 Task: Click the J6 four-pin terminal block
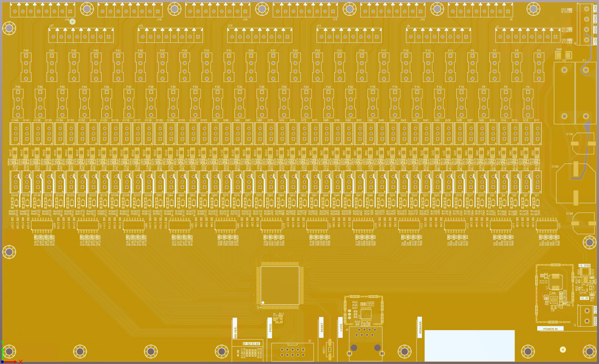tap(586, 24)
